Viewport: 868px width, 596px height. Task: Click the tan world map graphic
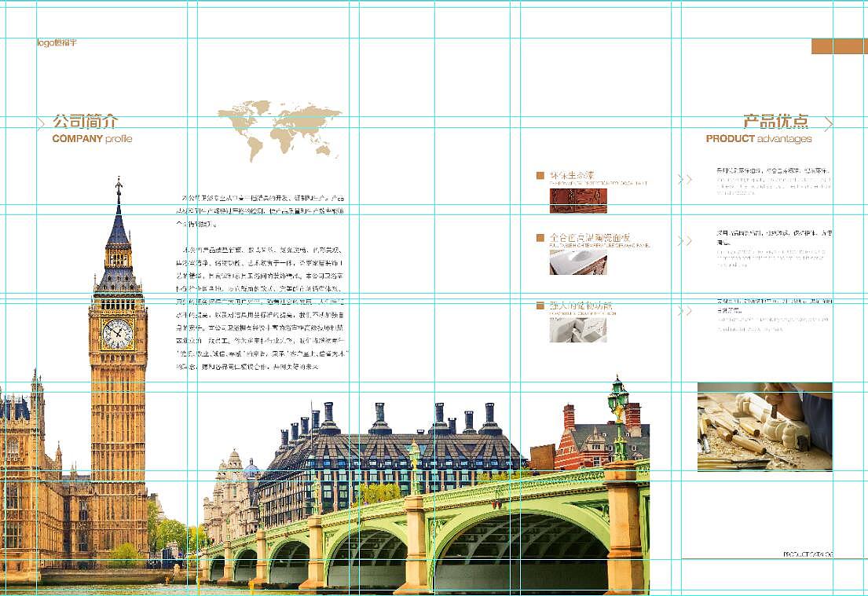pyautogui.click(x=280, y=130)
